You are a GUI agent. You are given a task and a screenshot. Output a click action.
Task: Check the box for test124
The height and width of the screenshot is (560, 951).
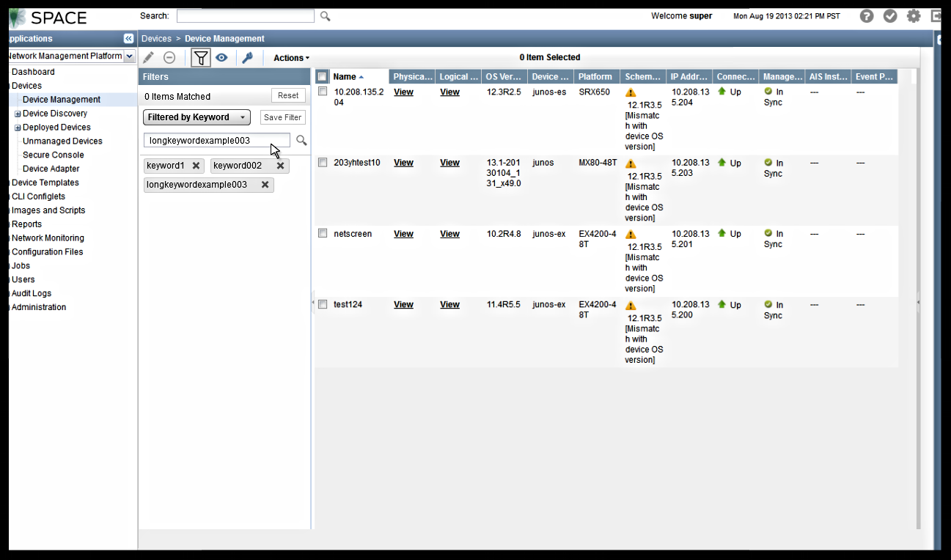(323, 304)
